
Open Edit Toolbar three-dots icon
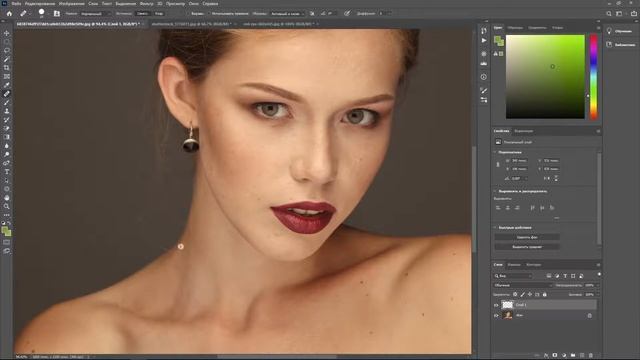tap(7, 215)
